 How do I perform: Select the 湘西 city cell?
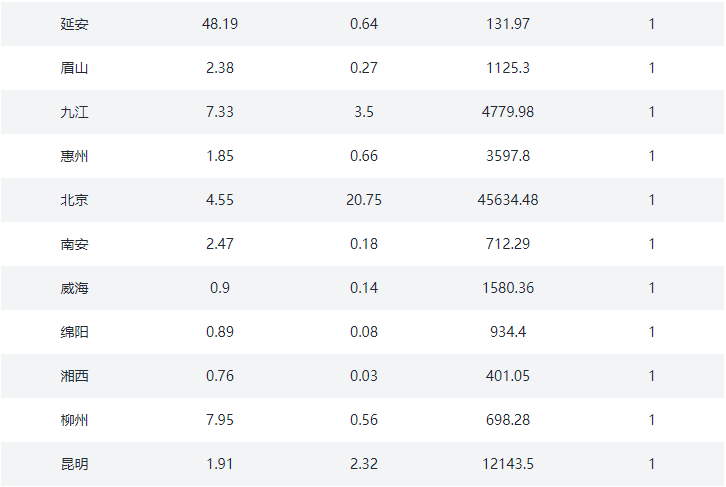pyautogui.click(x=74, y=375)
